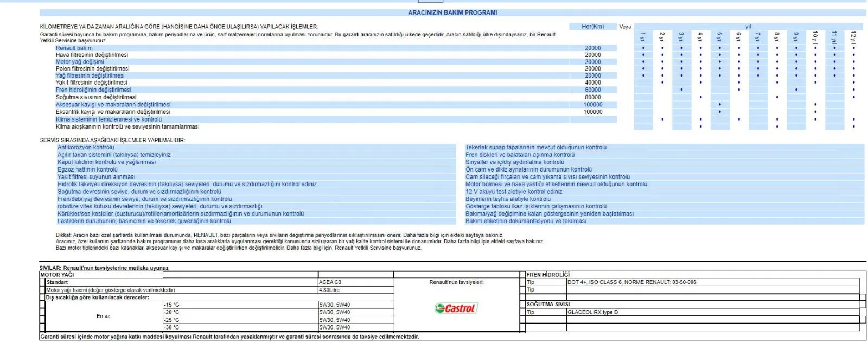The image size is (868, 342).
Task: Click the 'ACEA C3' value
Action: [330, 282]
